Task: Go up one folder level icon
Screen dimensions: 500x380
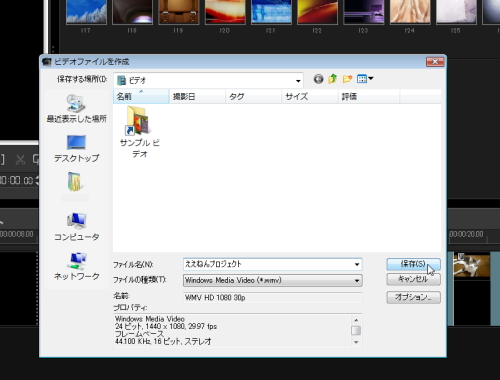Action: tap(333, 79)
